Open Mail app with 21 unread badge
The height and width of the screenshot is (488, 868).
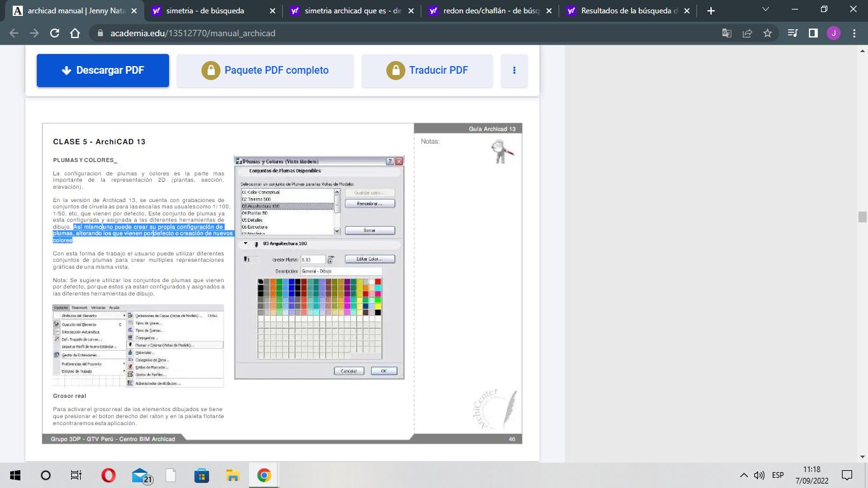point(140,475)
